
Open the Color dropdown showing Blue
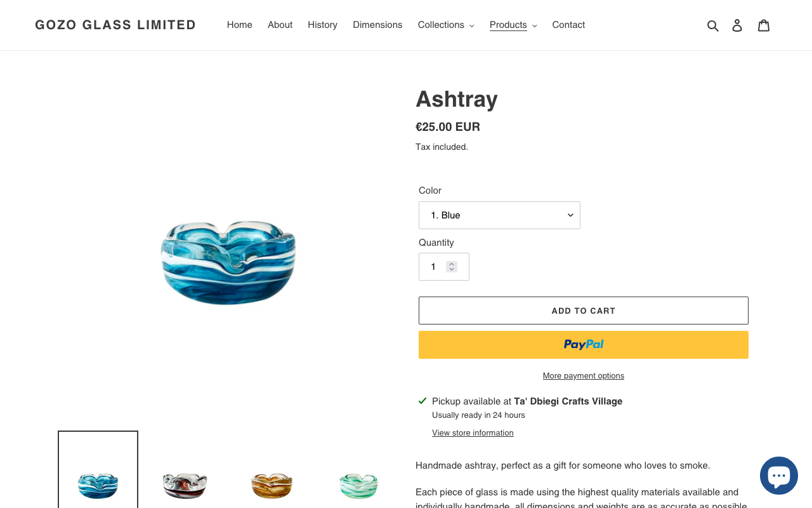(x=499, y=215)
